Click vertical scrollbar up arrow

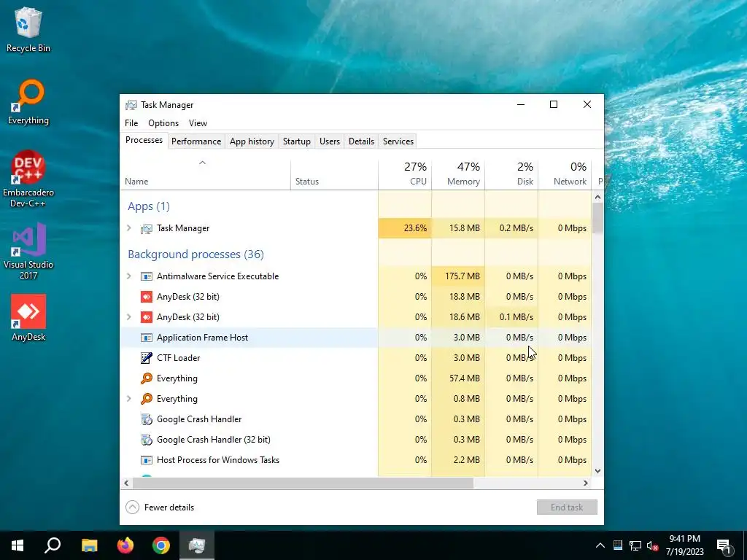(598, 197)
